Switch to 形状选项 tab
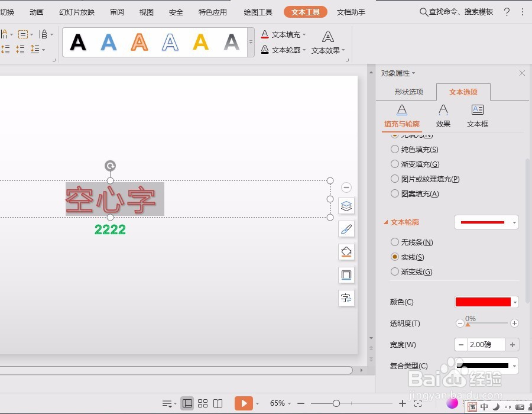The image size is (532, 414). click(x=409, y=92)
